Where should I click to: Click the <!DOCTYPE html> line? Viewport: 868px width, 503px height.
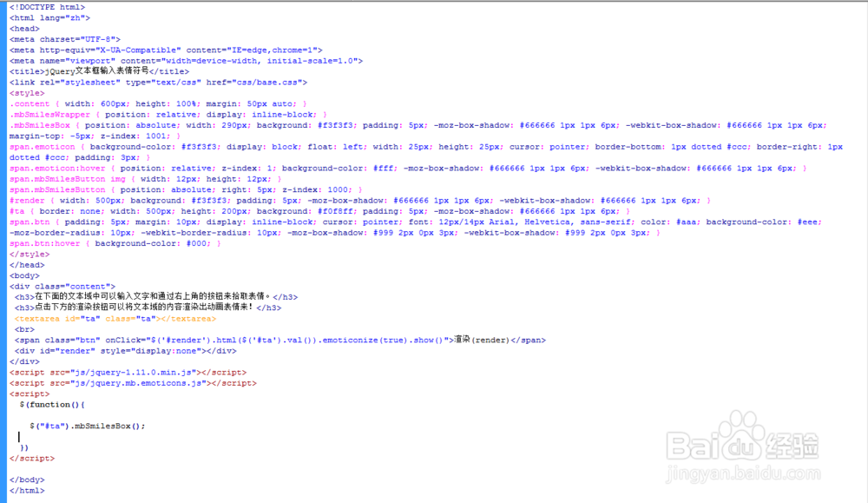tap(47, 7)
